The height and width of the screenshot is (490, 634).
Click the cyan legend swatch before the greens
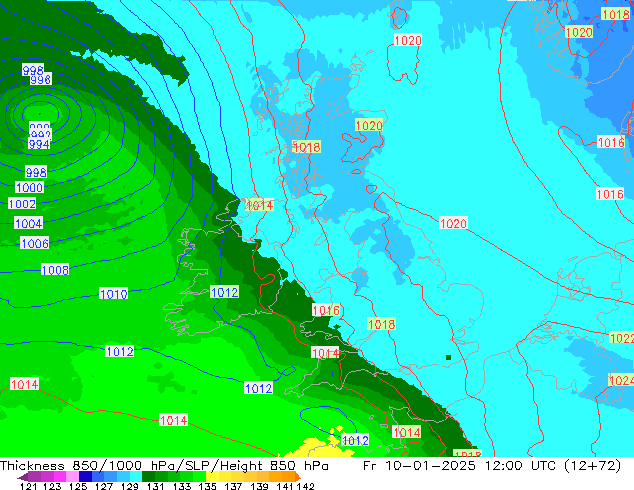tap(136, 477)
